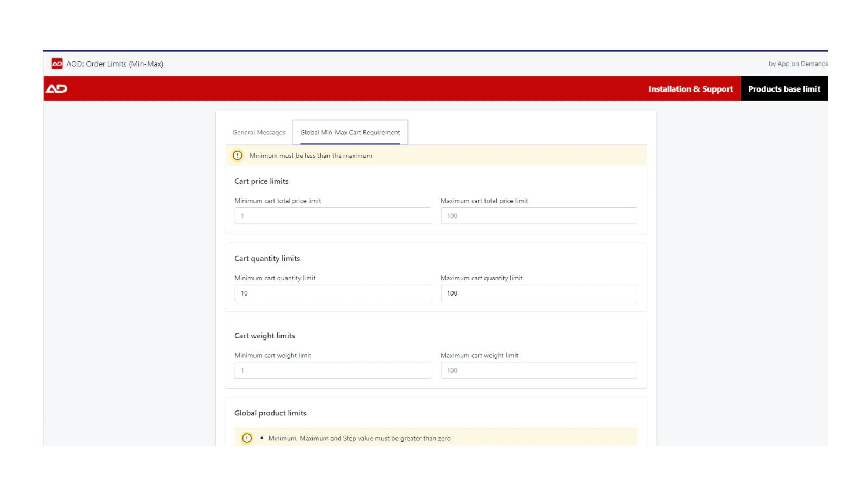This screenshot has height=488, width=868.
Task: Click into the Maximum cart weight limit field
Action: point(538,370)
